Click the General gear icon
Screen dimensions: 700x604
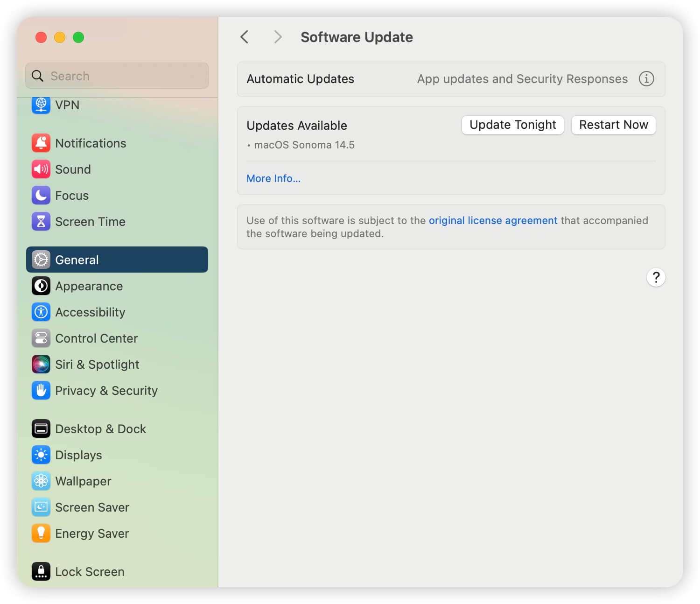point(41,260)
